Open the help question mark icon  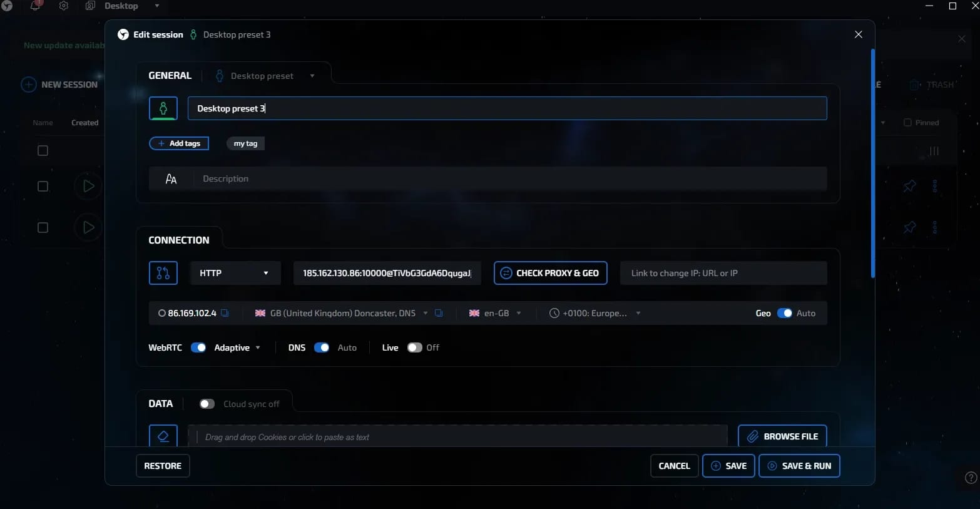pyautogui.click(x=971, y=478)
